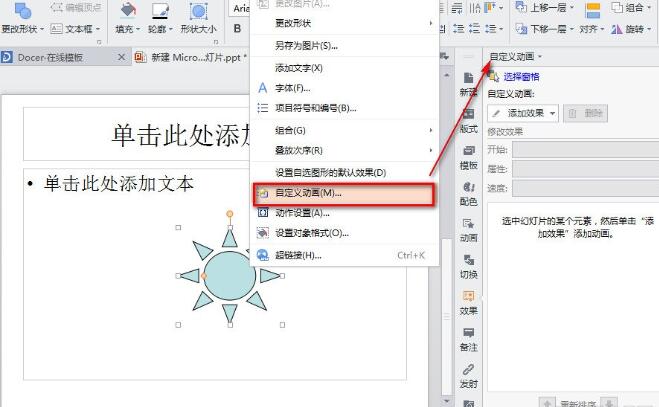Open the 效果 effects sidebar button
The width and height of the screenshot is (659, 407).
[468, 303]
